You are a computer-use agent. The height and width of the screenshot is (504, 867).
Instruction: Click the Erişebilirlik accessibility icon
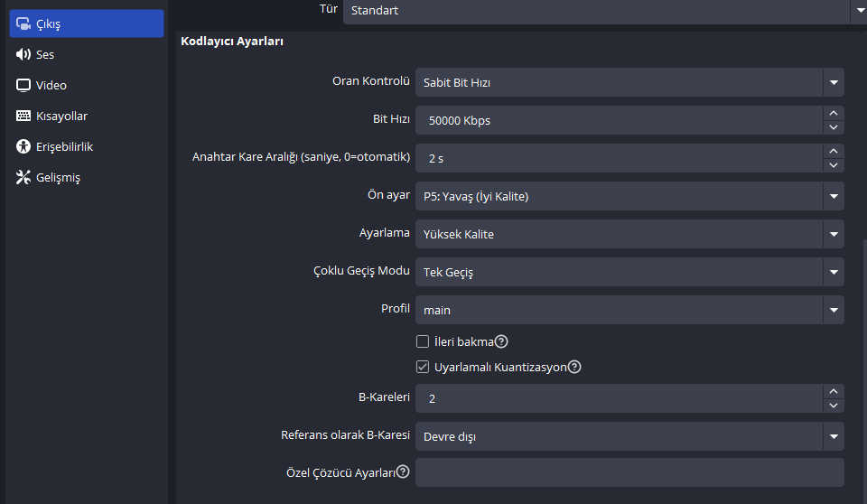23,146
